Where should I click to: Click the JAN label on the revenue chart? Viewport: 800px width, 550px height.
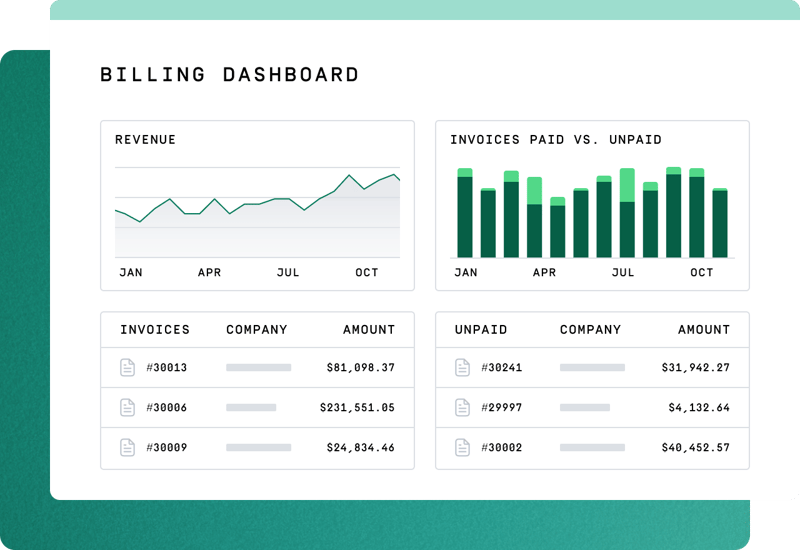pos(131,272)
